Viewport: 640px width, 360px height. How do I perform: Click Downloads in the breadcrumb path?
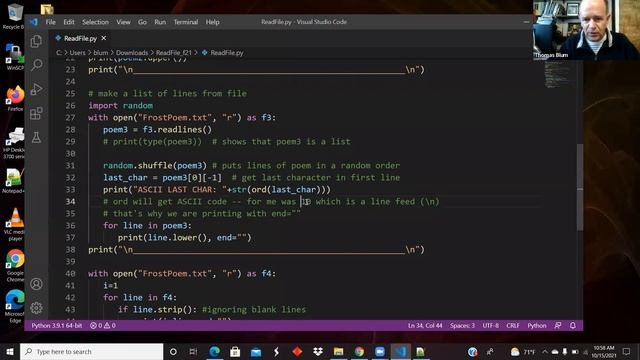pyautogui.click(x=132, y=53)
